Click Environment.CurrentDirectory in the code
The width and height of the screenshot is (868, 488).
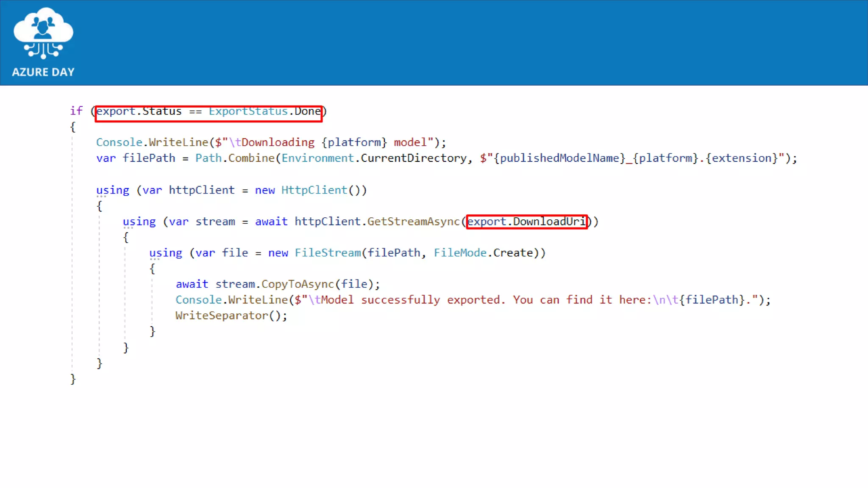[x=374, y=158]
